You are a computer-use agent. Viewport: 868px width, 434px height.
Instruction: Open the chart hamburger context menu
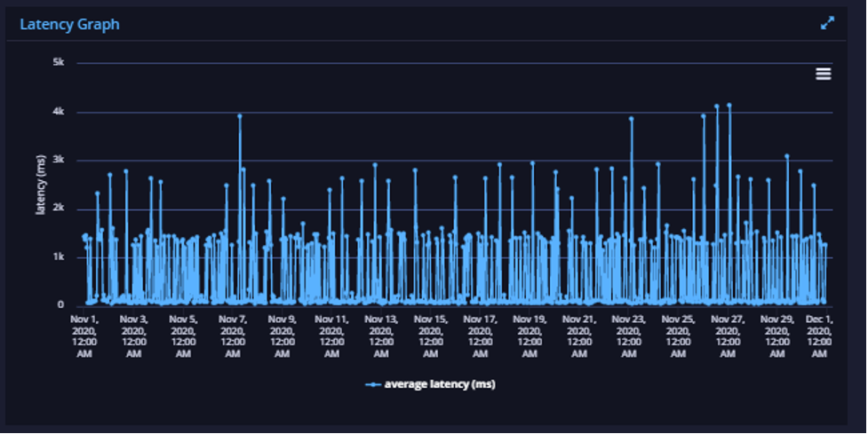[x=824, y=74]
